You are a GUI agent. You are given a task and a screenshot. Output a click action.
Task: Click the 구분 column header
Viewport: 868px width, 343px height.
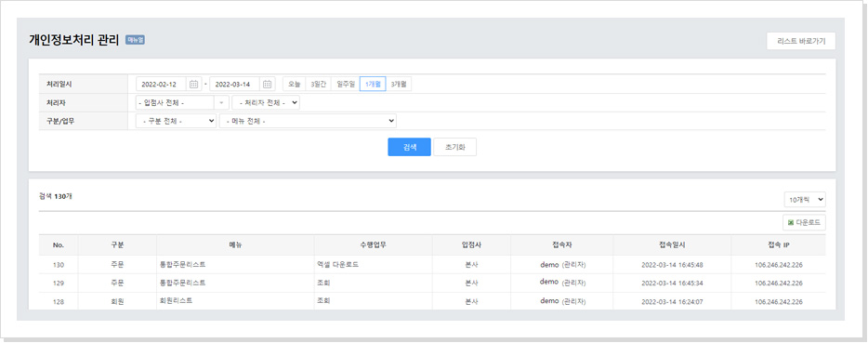(117, 244)
